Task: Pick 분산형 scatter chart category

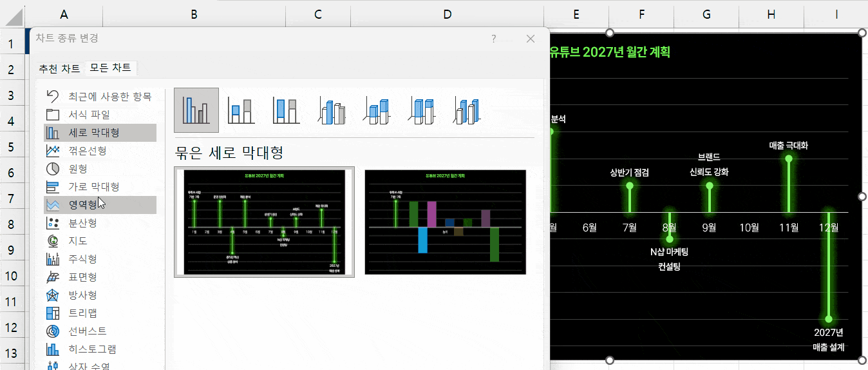Action: [82, 223]
